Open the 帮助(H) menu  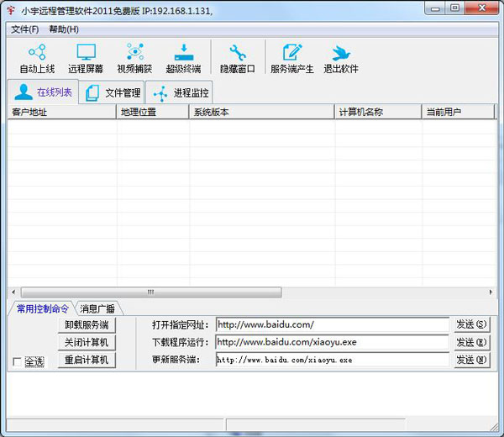pyautogui.click(x=64, y=29)
